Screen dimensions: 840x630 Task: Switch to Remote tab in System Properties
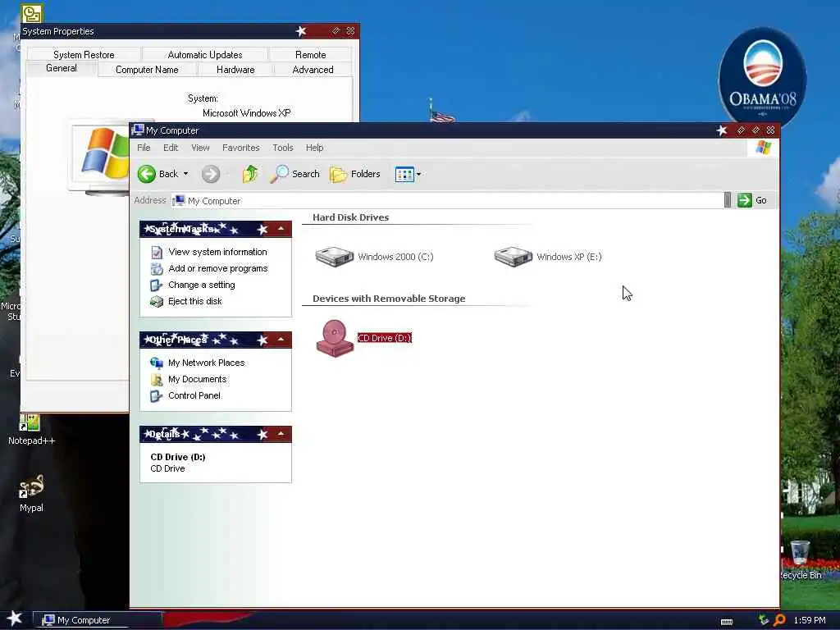point(310,55)
